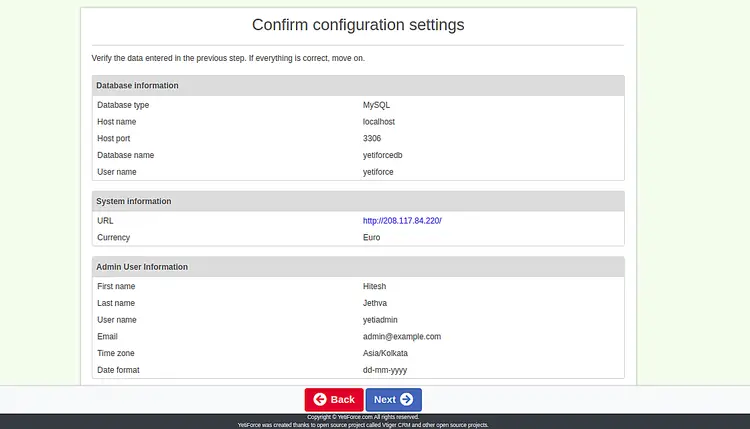Click the Jethva last name value

click(x=376, y=302)
